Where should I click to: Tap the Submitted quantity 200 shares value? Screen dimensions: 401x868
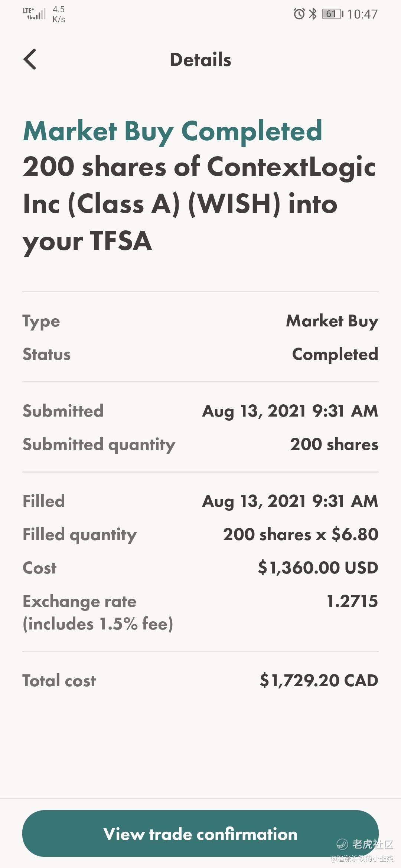point(334,444)
